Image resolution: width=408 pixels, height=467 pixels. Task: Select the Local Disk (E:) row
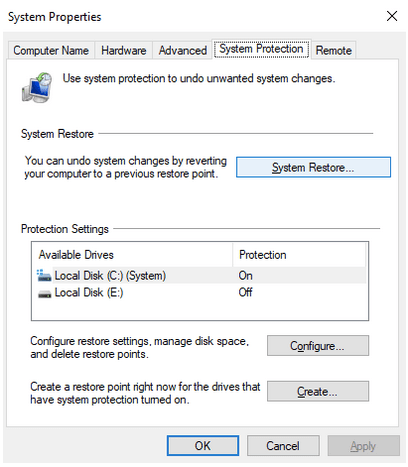(200, 293)
